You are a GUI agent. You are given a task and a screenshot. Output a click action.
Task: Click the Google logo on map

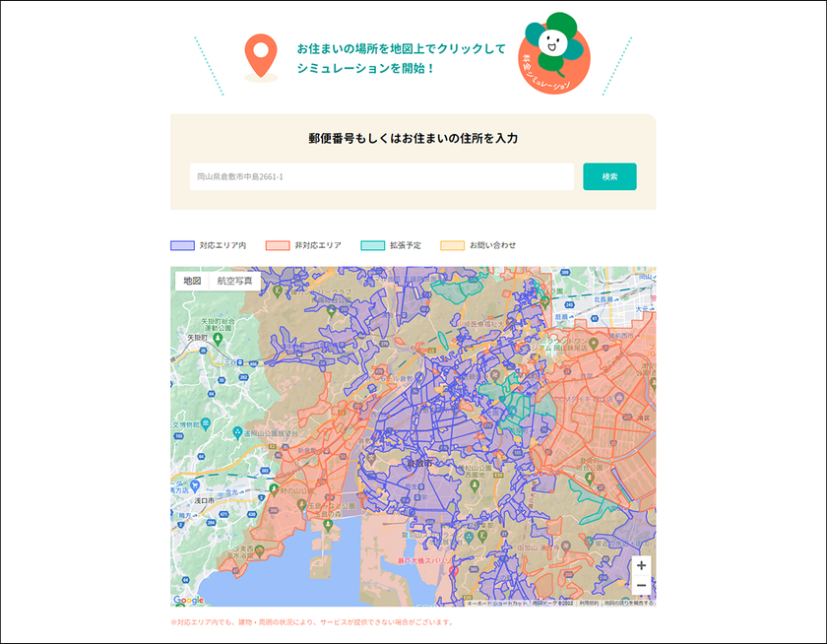tap(188, 600)
